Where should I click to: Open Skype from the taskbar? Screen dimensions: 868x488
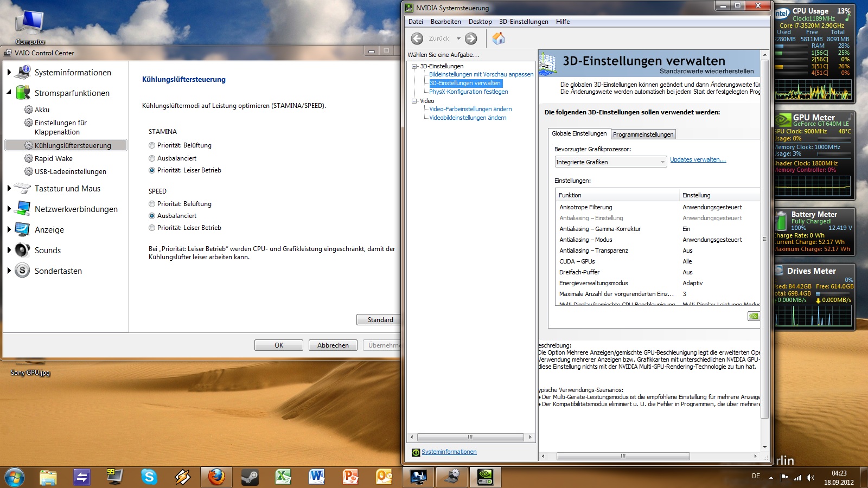pyautogui.click(x=149, y=477)
